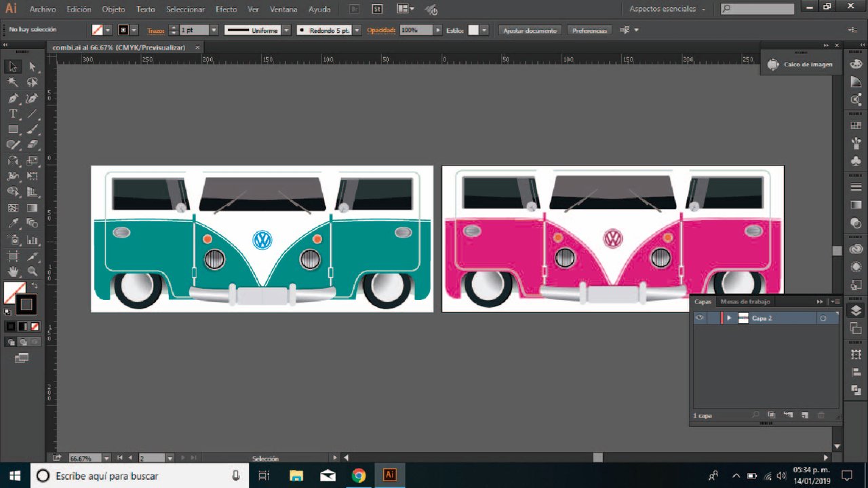
Task: Click the Preferencias button
Action: point(589,31)
